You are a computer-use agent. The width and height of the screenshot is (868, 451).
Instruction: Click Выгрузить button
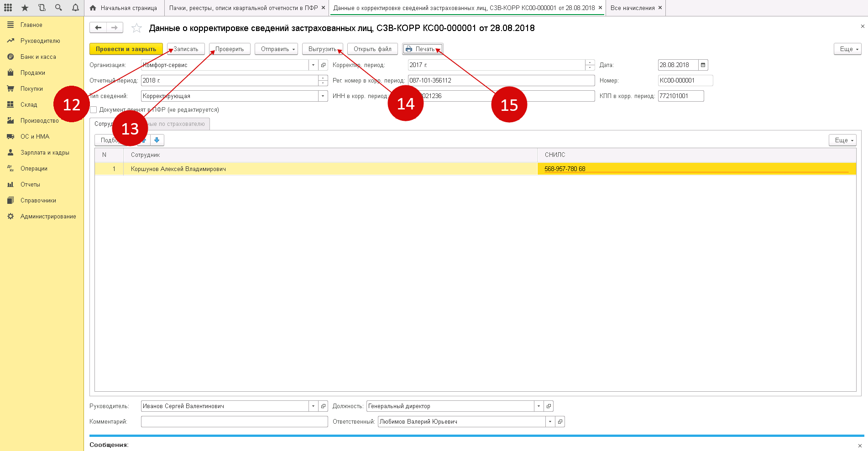pos(322,49)
